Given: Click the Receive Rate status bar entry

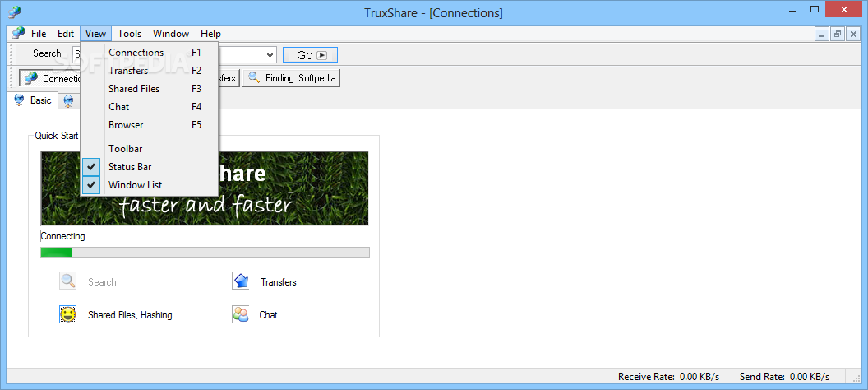Looking at the screenshot, I should point(669,377).
